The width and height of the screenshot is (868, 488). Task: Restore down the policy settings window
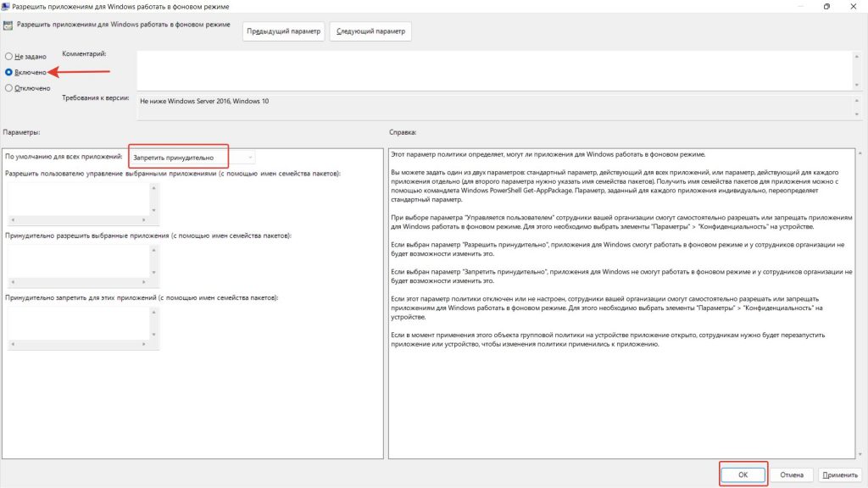[x=826, y=7]
